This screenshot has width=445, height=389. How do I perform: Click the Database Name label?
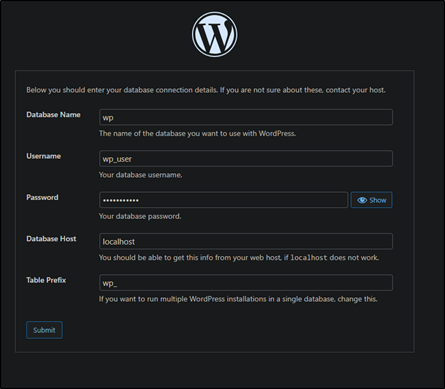pyautogui.click(x=53, y=115)
